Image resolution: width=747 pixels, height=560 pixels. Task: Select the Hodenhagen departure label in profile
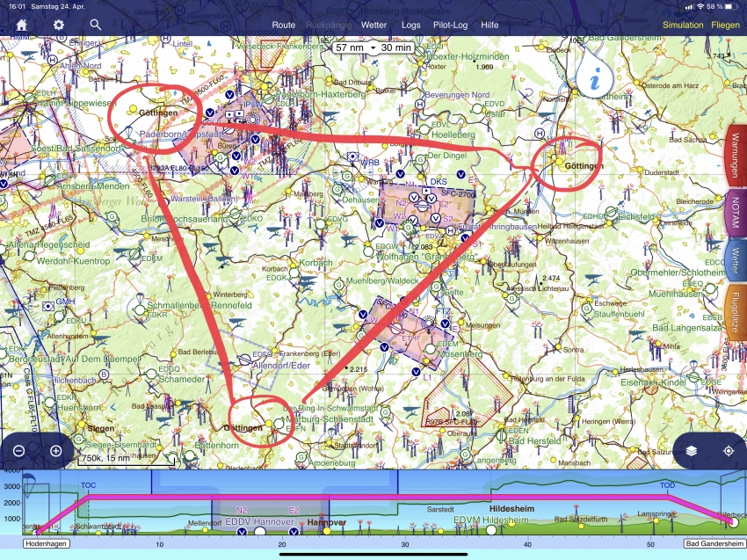click(x=35, y=545)
